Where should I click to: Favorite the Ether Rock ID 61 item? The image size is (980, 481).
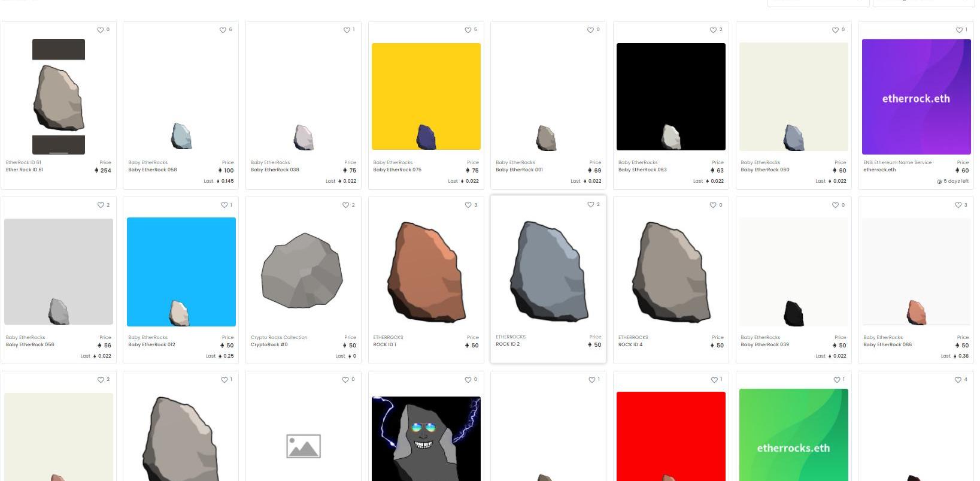(101, 30)
